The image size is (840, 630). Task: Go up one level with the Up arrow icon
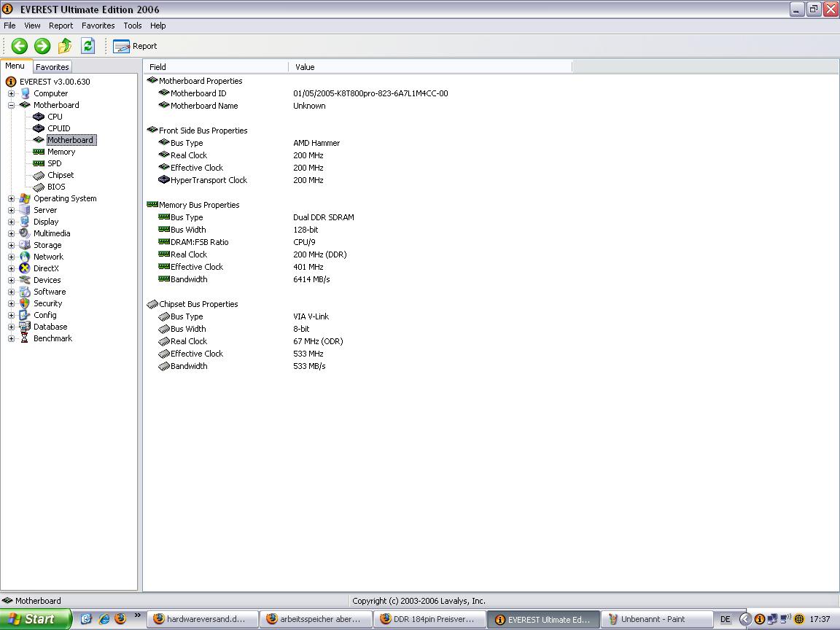[x=65, y=46]
